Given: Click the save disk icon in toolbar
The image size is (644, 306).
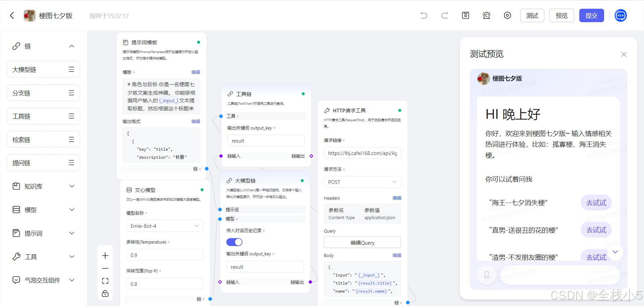Looking at the screenshot, I should pyautogui.click(x=466, y=15).
